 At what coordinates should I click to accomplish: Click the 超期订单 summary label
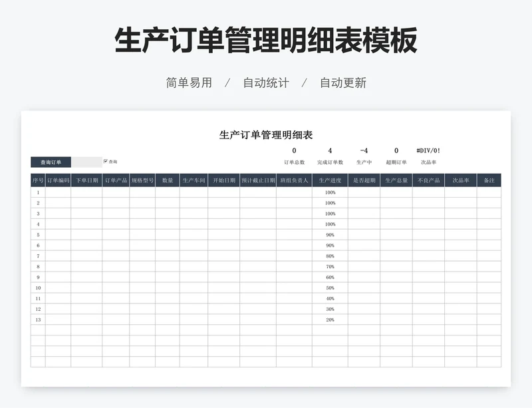point(396,162)
